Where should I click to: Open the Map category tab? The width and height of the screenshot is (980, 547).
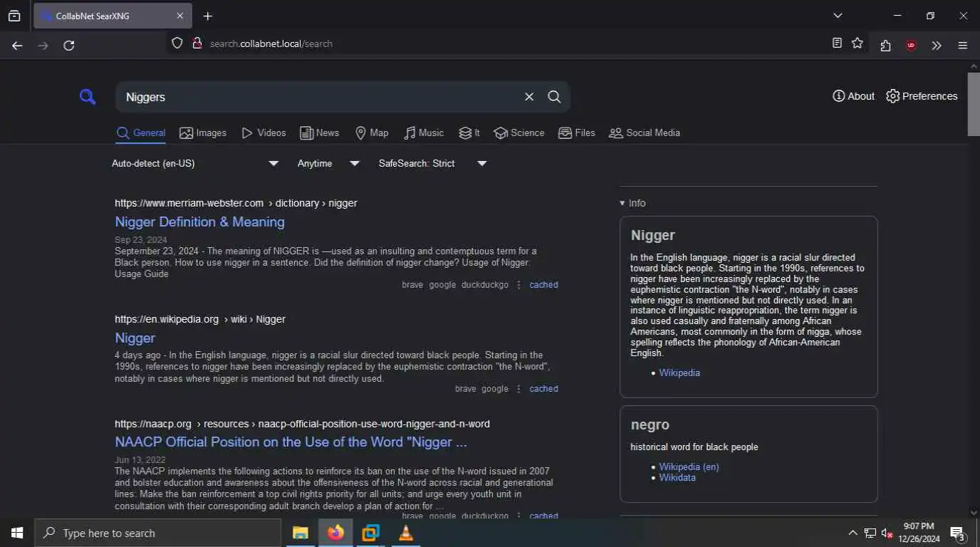point(372,132)
